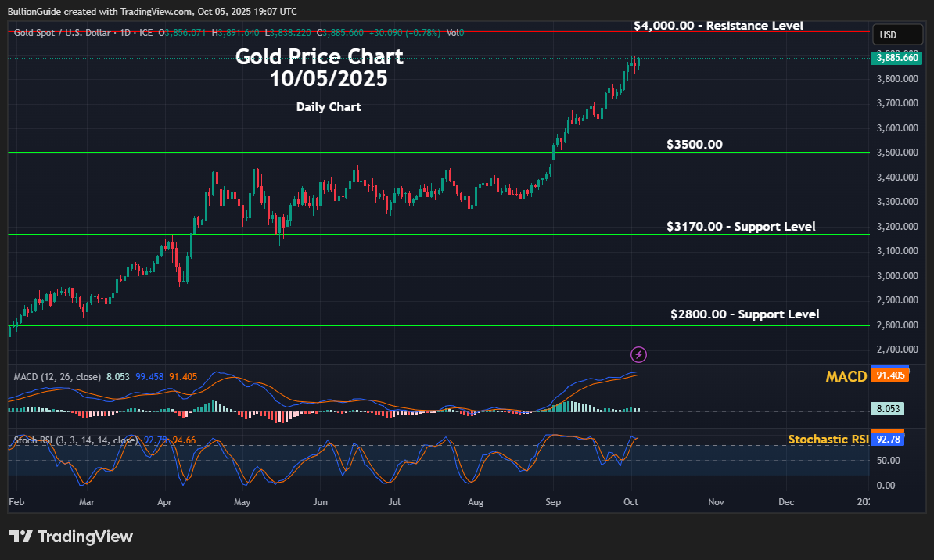Click the TradingView logo
Image resolution: width=934 pixels, height=560 pixels.
pos(70,537)
